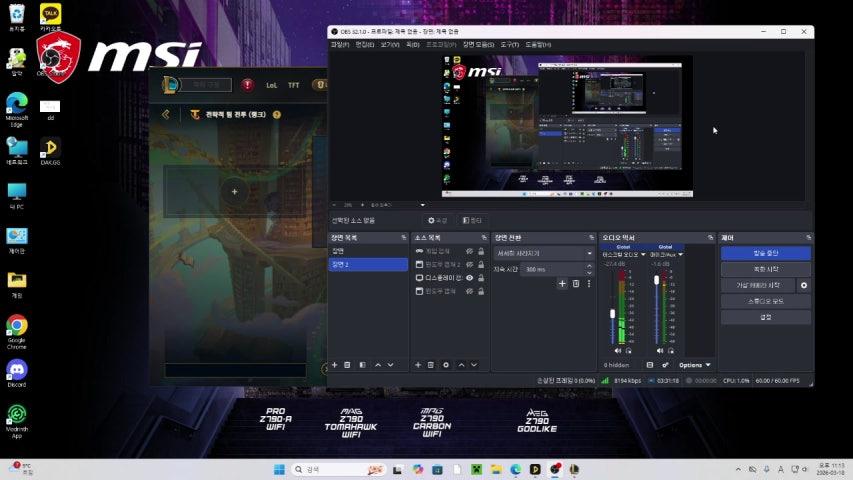Open source properties gear in sources toolbar

coord(446,365)
